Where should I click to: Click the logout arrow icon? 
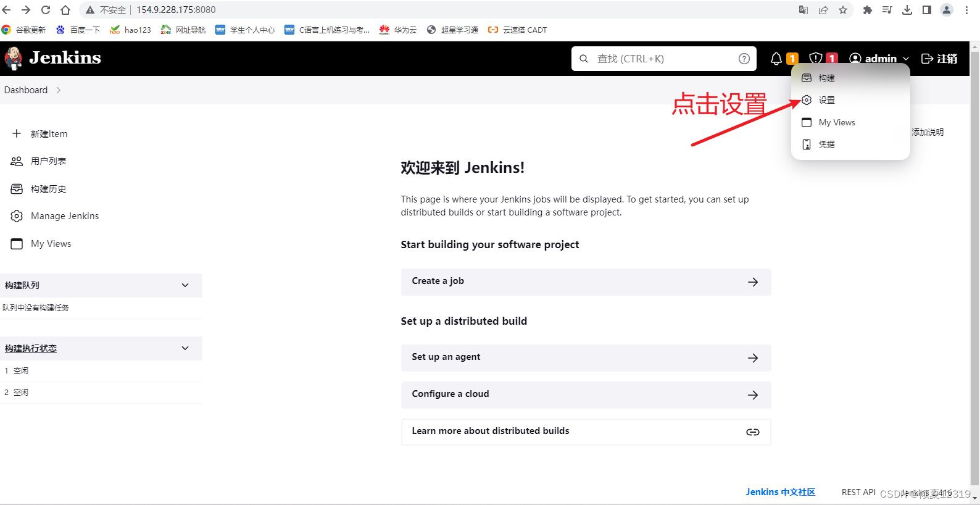click(927, 59)
